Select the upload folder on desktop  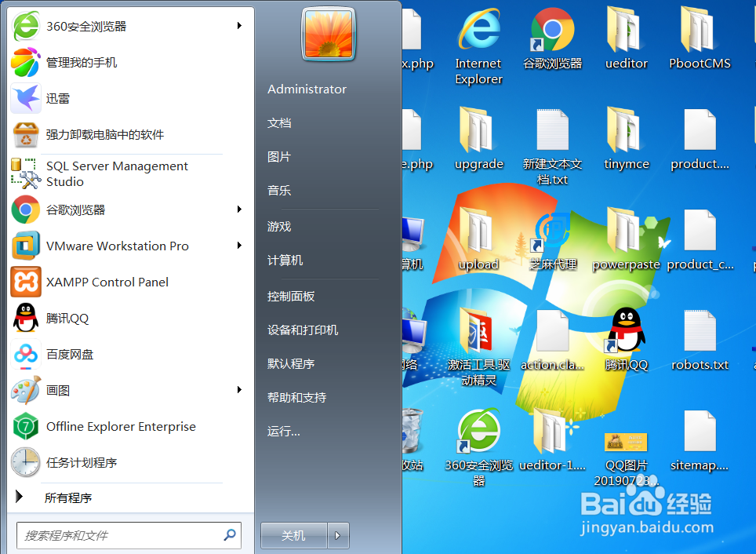tap(478, 239)
